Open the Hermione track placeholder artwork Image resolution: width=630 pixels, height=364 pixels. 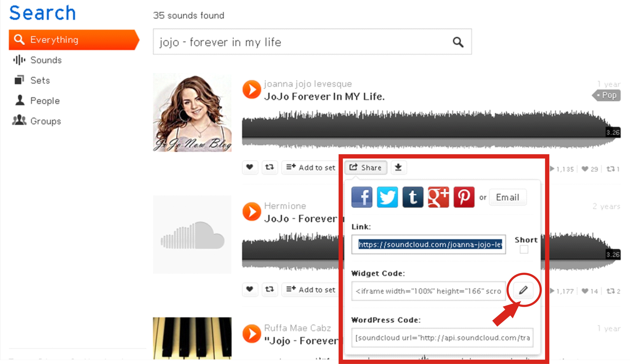click(x=192, y=235)
